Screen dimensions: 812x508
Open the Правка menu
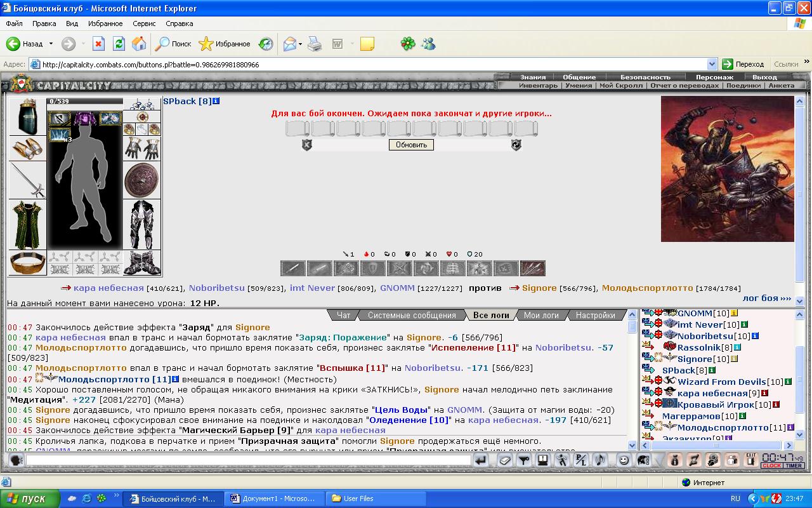(x=44, y=23)
